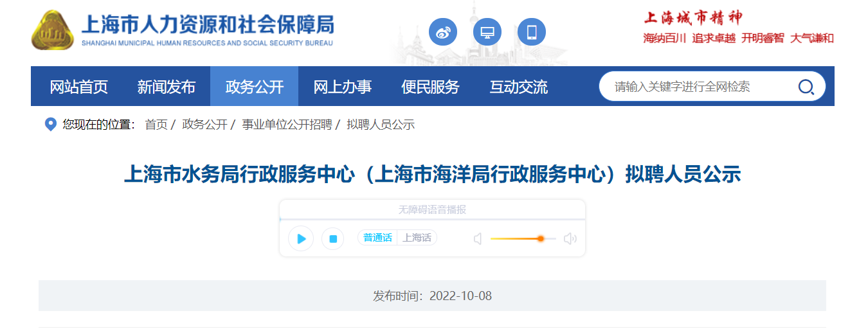Image resolution: width=868 pixels, height=329 pixels.
Task: Click the audio progress bar
Action: (x=432, y=220)
